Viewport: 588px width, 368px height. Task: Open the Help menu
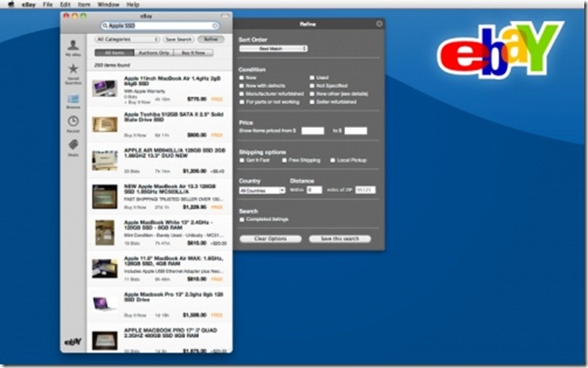point(132,5)
